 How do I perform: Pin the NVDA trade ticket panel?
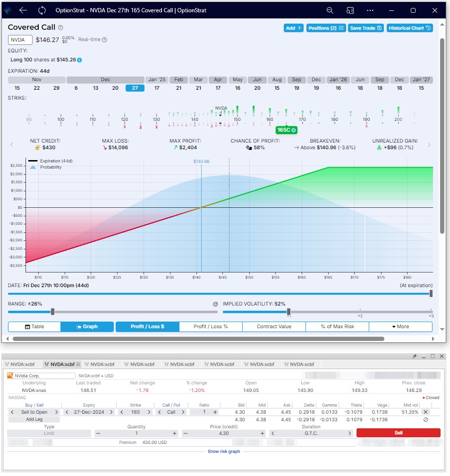(x=415, y=357)
